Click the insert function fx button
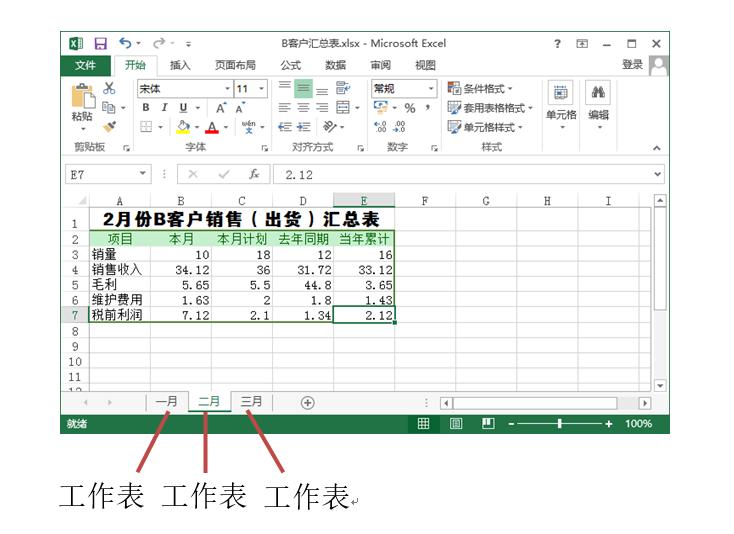The image size is (734, 534). 254,174
